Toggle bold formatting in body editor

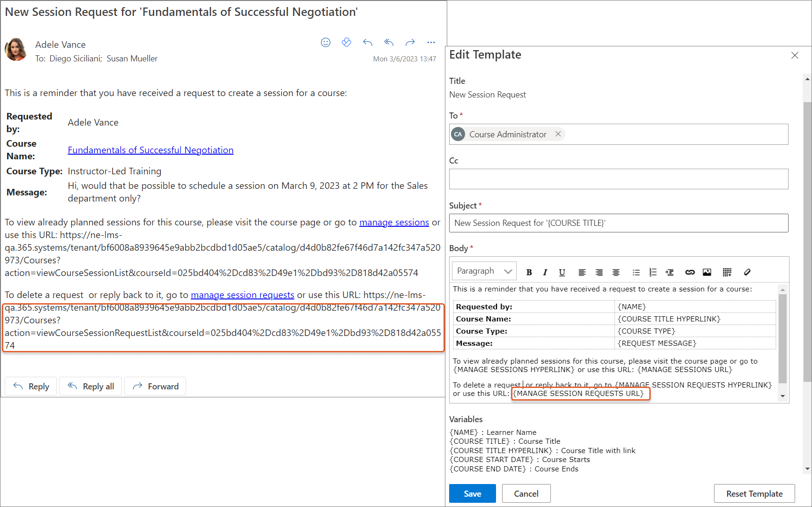529,272
